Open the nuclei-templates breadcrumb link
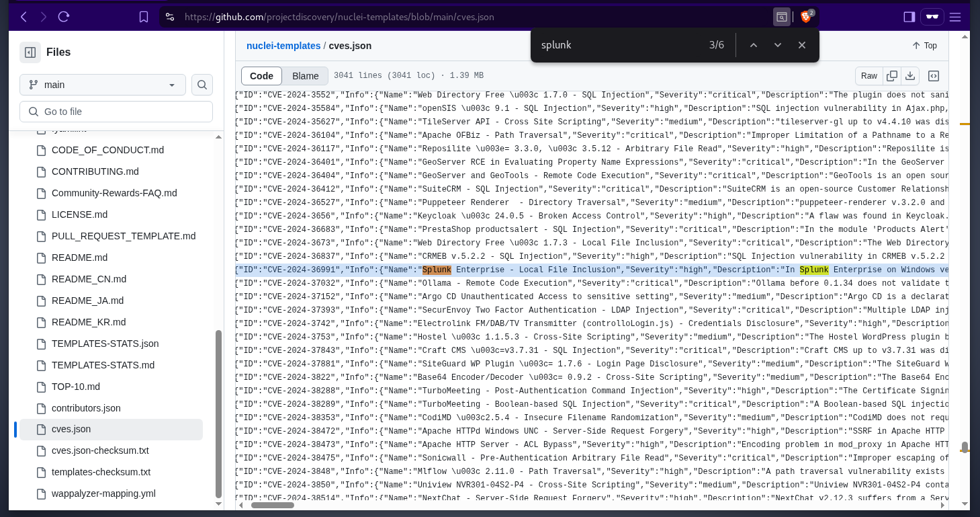 click(x=283, y=46)
